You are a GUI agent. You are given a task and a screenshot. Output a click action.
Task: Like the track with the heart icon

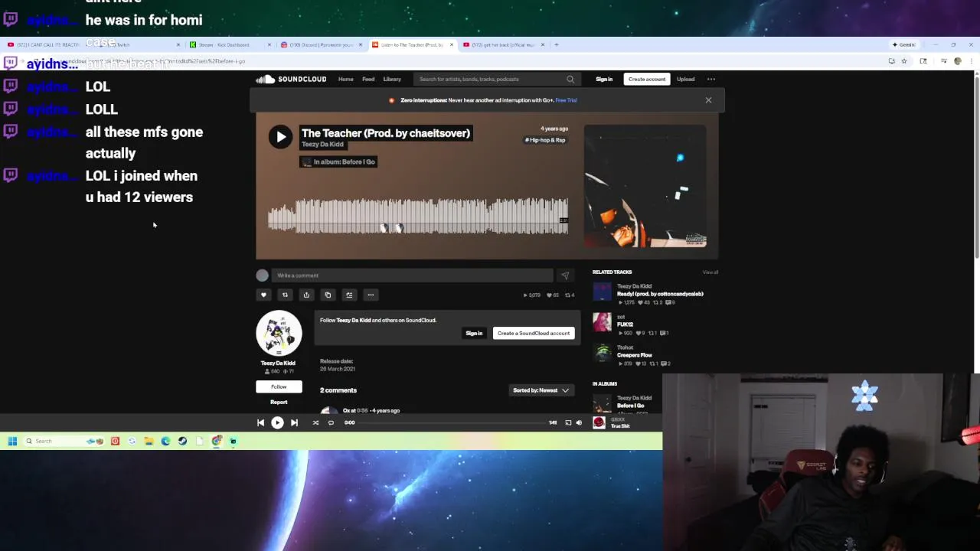[263, 295]
